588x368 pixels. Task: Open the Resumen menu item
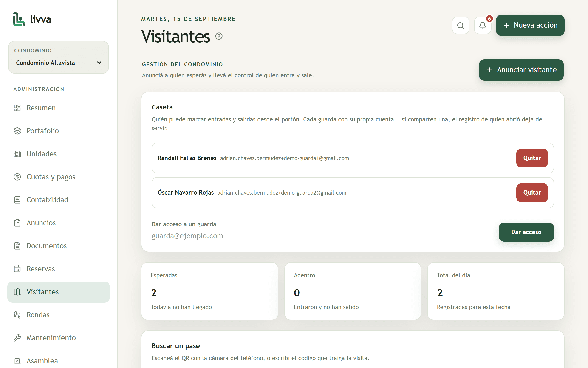(59, 108)
